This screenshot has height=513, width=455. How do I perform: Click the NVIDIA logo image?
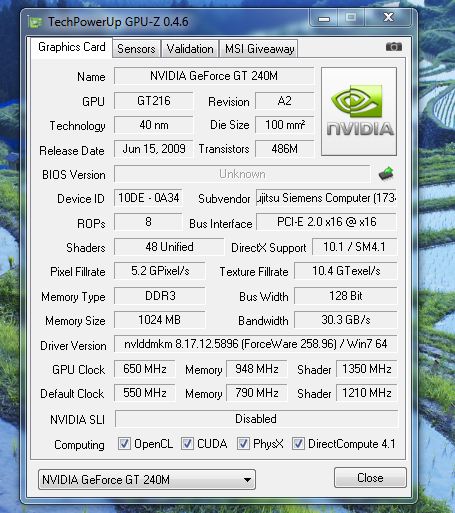coord(359,111)
